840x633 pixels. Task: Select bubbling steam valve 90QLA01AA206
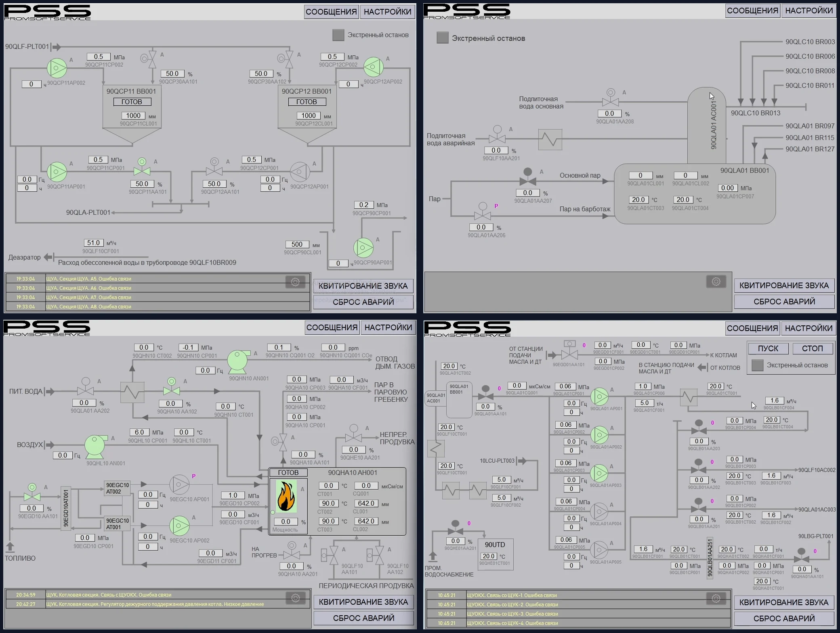tap(482, 212)
